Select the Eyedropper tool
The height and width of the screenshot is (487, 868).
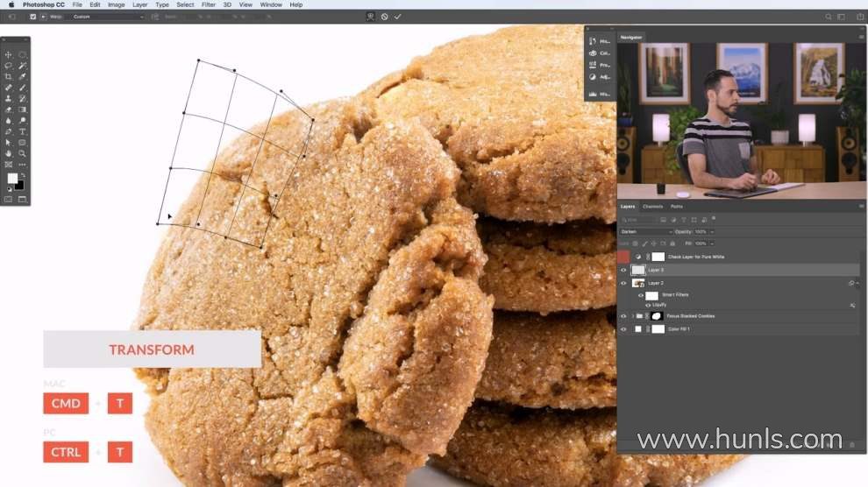pyautogui.click(x=22, y=77)
